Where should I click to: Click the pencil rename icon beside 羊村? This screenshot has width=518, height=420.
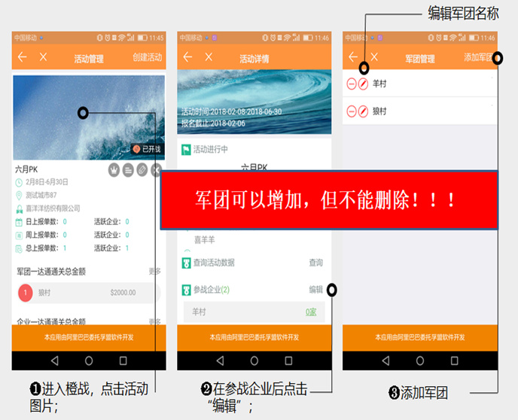364,84
